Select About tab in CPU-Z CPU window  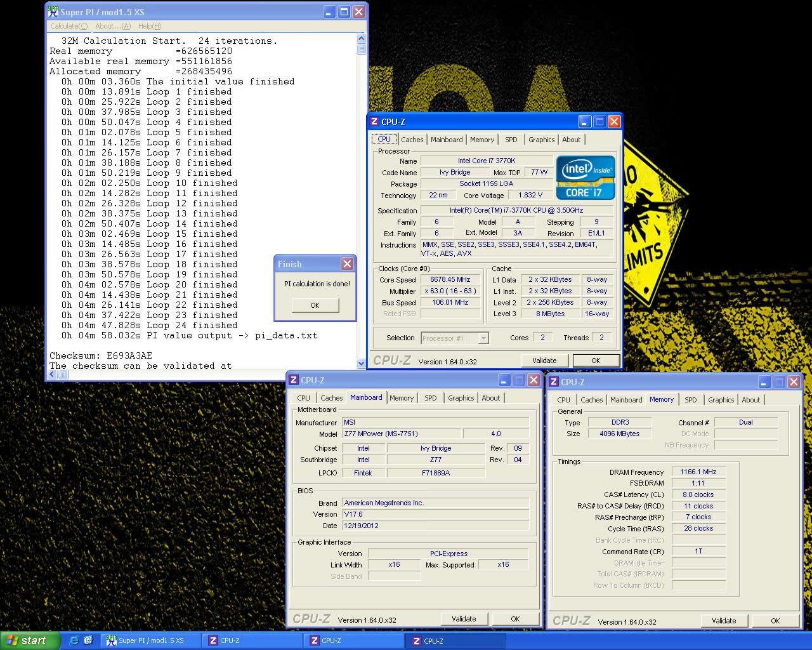(x=571, y=140)
